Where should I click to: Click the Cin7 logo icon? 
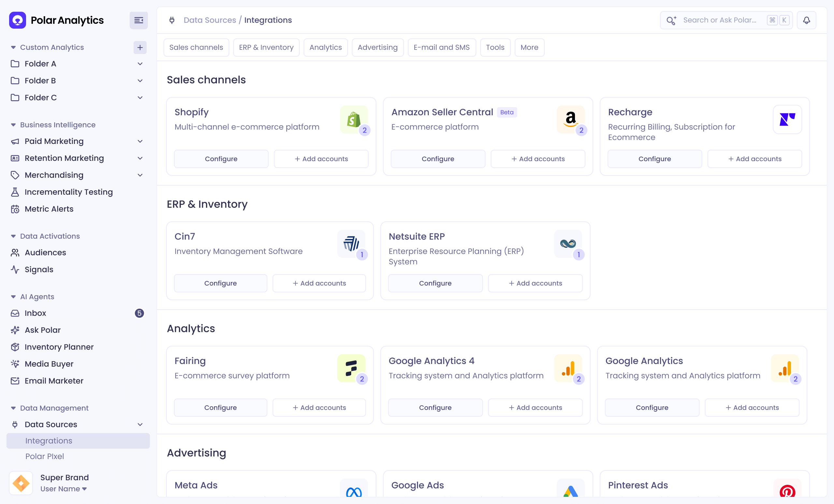351,244
